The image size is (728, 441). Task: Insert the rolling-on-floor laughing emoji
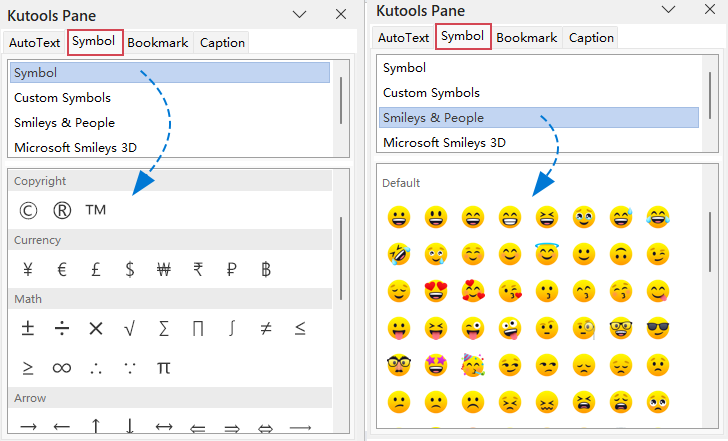pyautogui.click(x=399, y=254)
